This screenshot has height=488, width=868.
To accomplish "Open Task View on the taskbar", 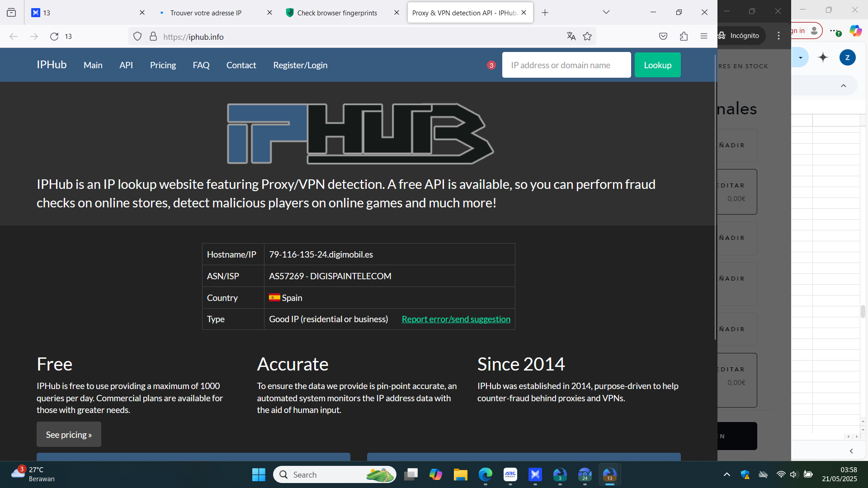I will pyautogui.click(x=411, y=475).
